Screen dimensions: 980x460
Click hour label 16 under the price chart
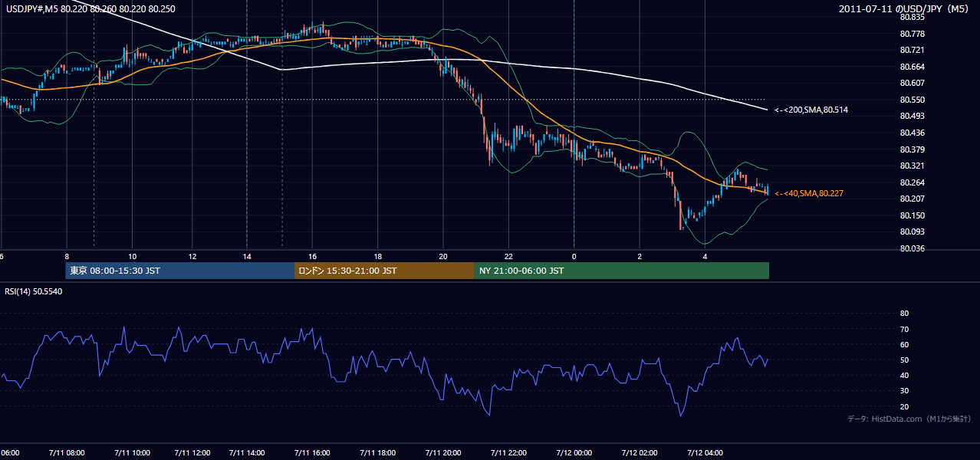click(x=312, y=257)
